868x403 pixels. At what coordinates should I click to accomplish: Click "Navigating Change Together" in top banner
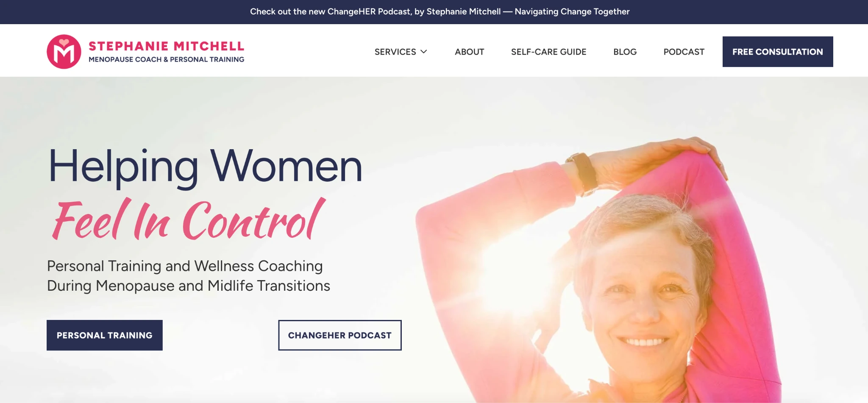coord(572,11)
